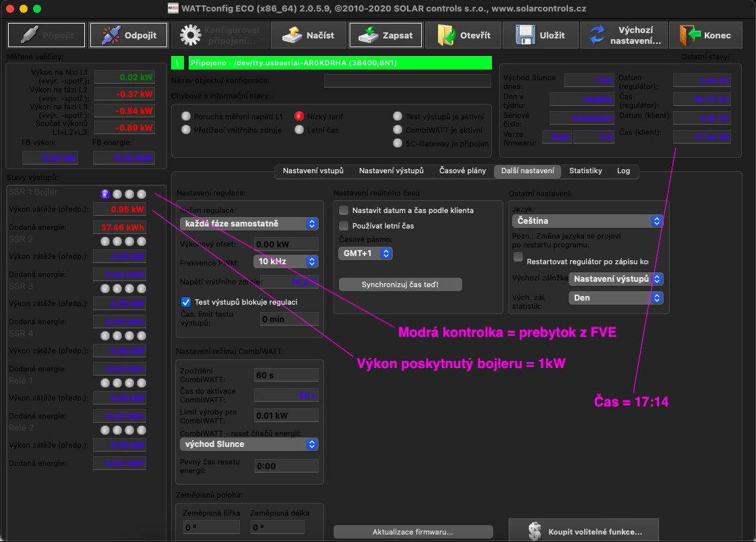
Task: Click the first Relé 1 output indicator
Action: point(105,383)
